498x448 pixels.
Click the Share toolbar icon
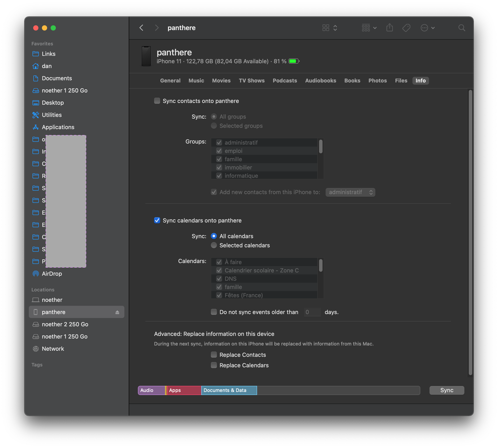point(389,28)
